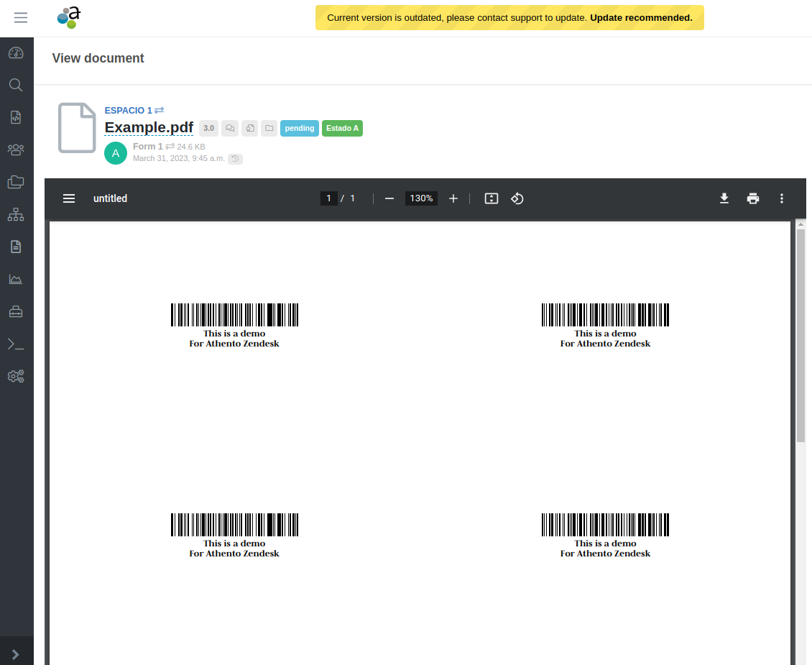Rotate the PDF page counterclockwise
This screenshot has height=665, width=812.
coord(517,198)
